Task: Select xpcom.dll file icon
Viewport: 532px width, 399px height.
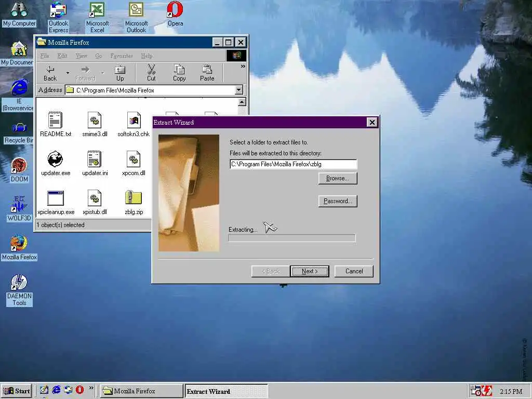Action: (x=134, y=163)
